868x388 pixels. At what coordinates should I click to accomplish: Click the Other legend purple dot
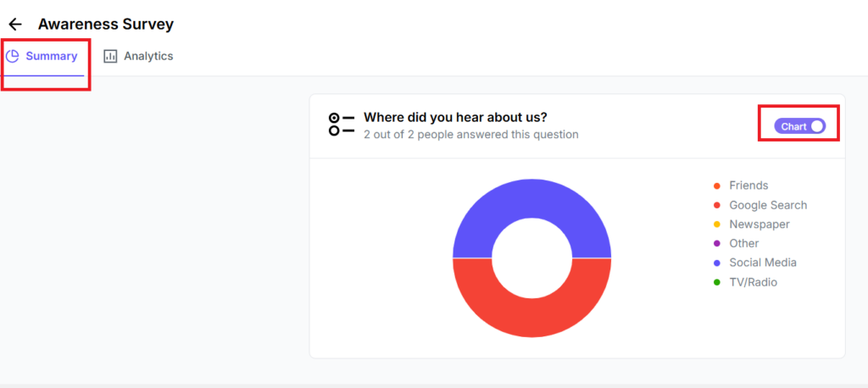pos(717,244)
